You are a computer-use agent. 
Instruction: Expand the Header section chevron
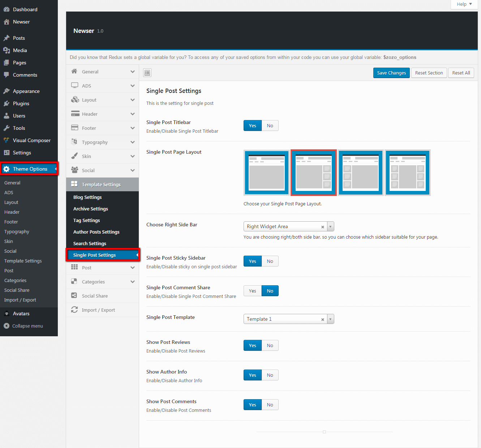[133, 114]
